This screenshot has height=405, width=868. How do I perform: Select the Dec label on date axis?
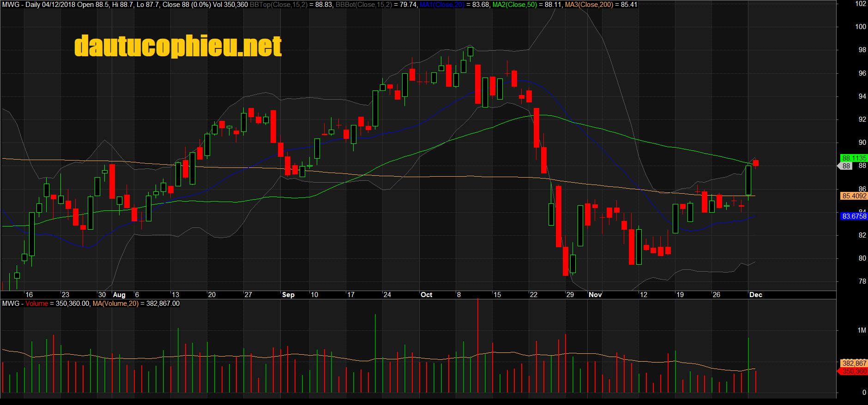pyautogui.click(x=755, y=295)
